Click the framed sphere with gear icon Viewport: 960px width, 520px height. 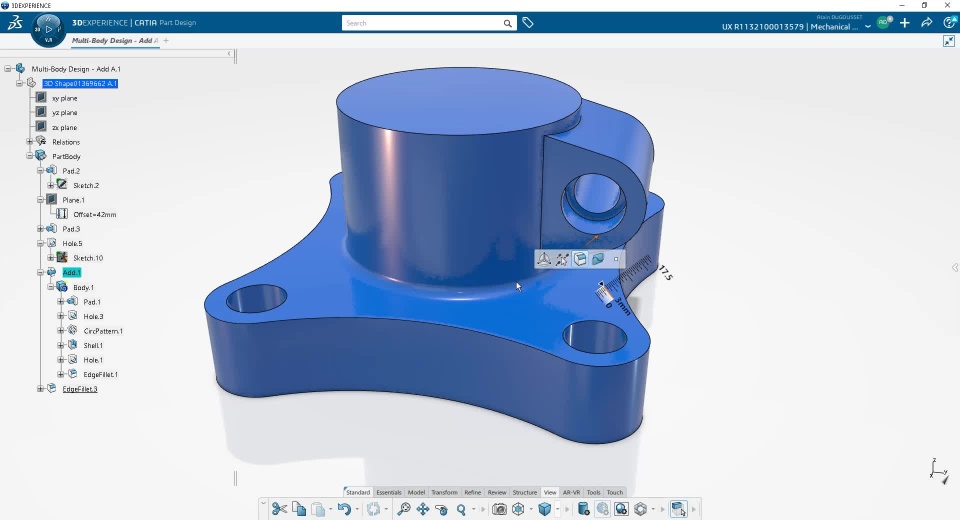(x=621, y=509)
